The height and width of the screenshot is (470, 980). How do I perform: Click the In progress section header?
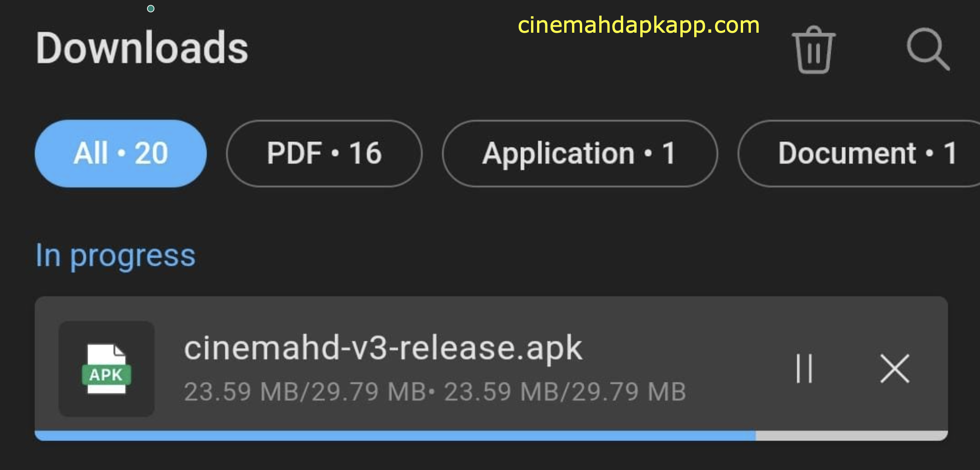tap(116, 255)
